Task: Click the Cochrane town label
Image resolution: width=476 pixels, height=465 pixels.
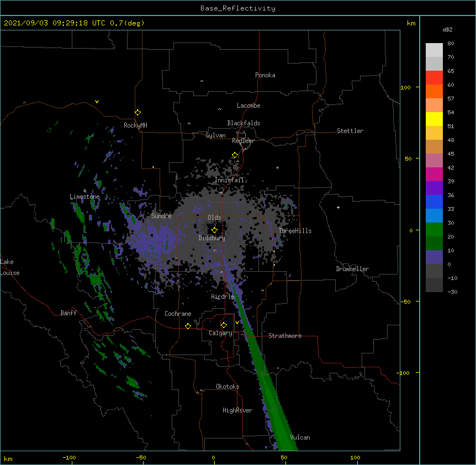Action: 178,314
